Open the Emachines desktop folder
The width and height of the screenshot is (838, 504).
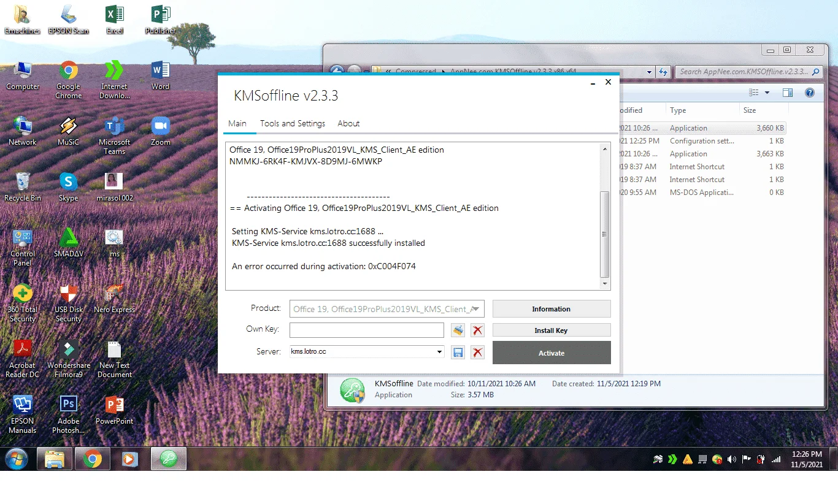[23, 20]
